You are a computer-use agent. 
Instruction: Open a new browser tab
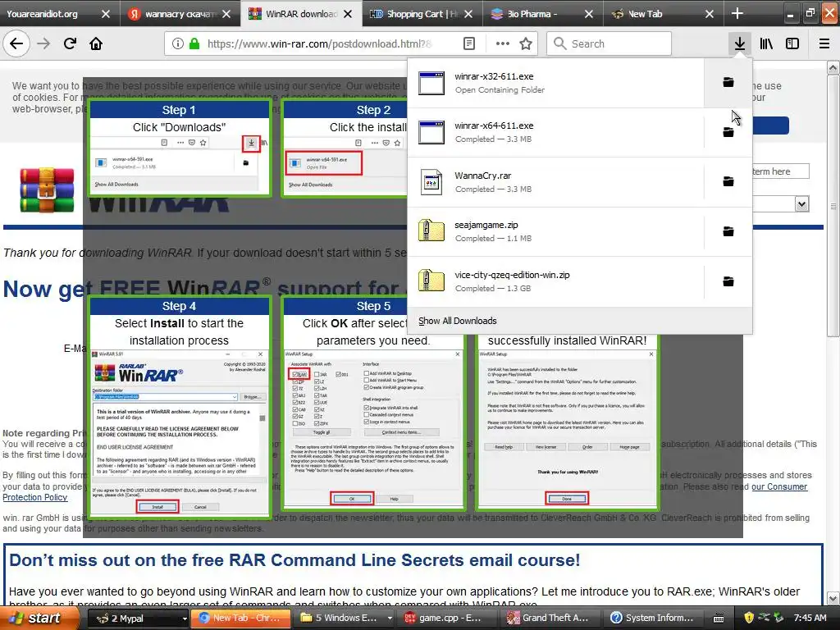click(x=737, y=13)
